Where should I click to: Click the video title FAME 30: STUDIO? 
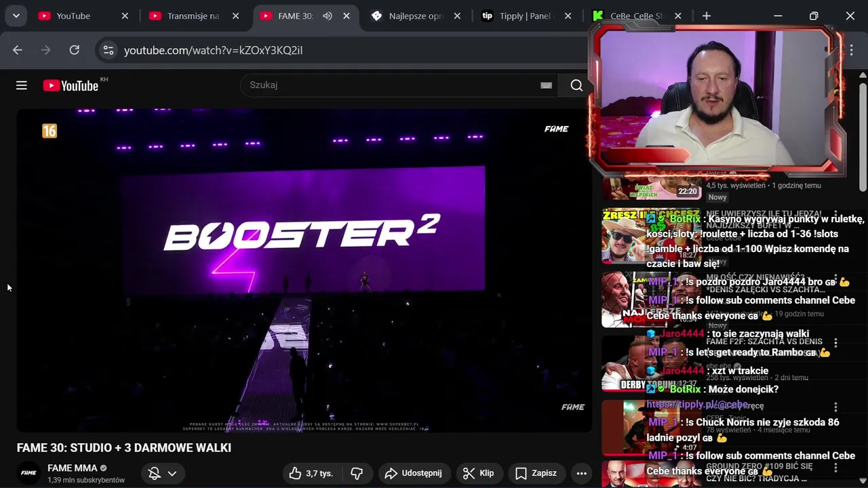point(124,447)
